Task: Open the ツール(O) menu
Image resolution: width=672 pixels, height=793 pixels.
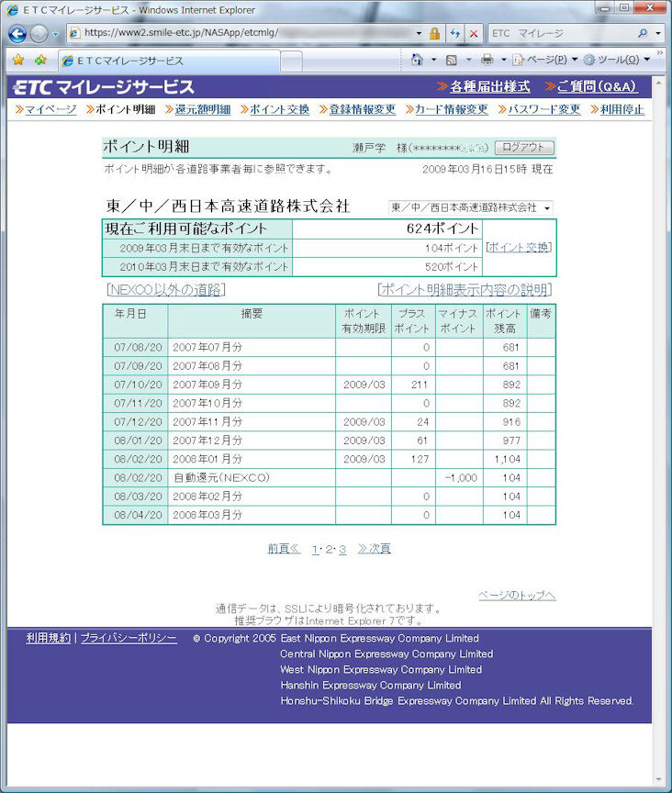Action: [617, 60]
